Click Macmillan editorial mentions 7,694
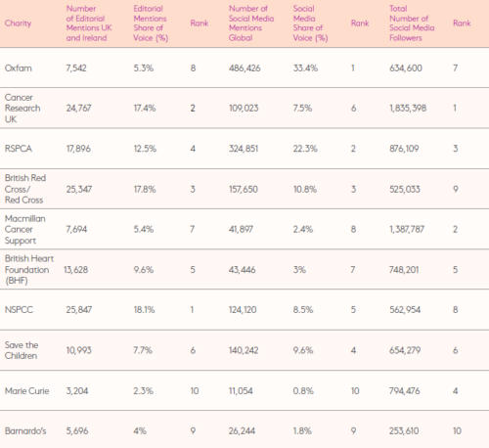 (76, 230)
